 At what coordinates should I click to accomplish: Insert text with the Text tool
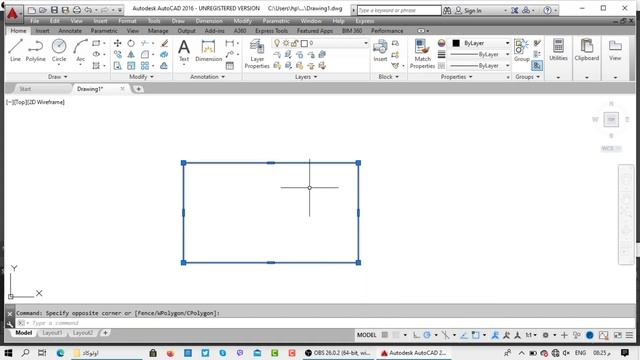184,51
